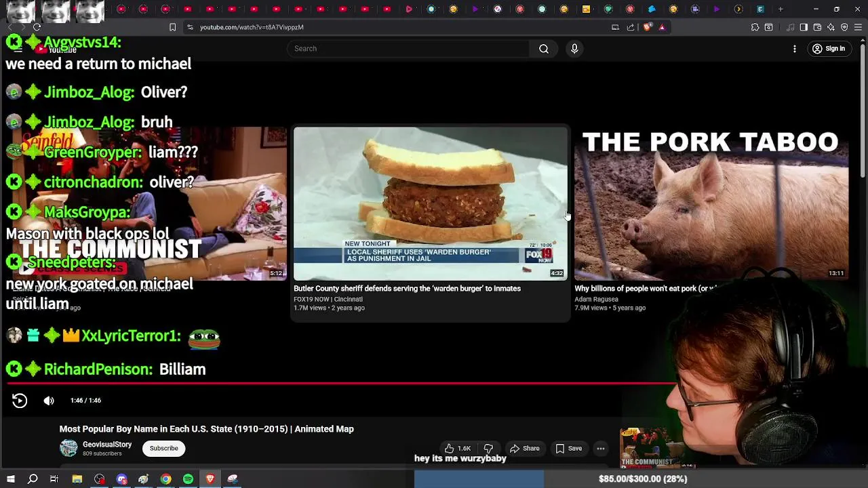
Task: Open the tab search icon beside Extensions
Action: click(x=768, y=27)
